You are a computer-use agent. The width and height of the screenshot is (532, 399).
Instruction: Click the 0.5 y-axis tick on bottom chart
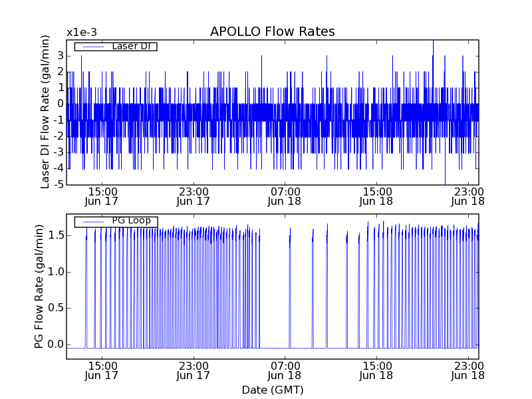click(55, 308)
